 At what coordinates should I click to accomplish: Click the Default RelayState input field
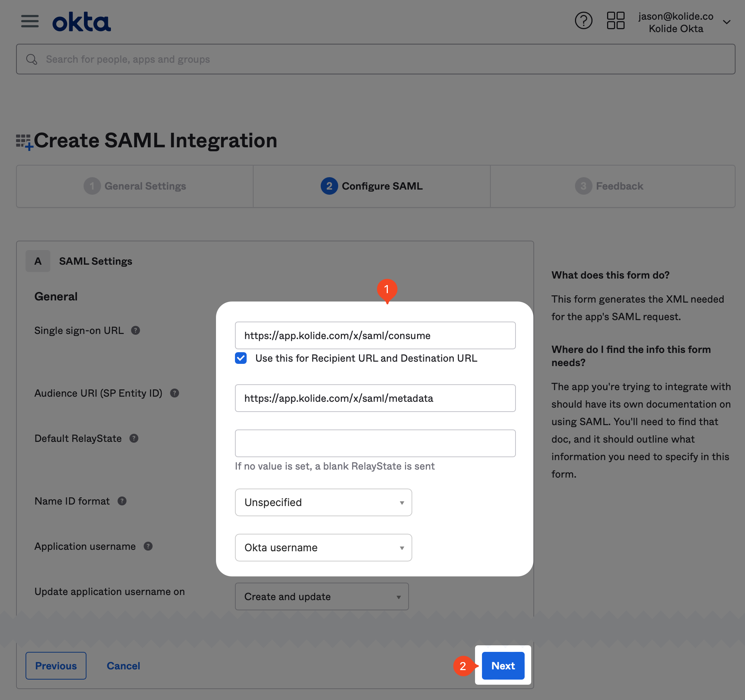pos(375,443)
